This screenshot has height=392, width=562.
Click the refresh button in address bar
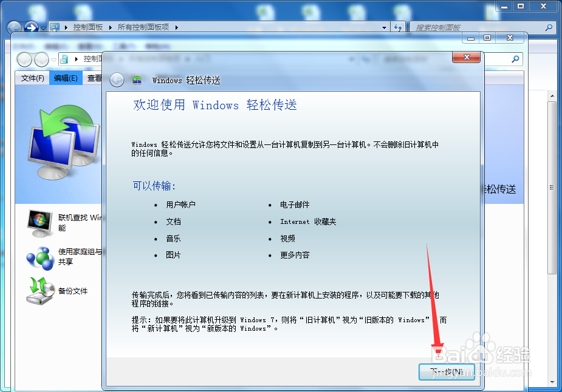398,27
